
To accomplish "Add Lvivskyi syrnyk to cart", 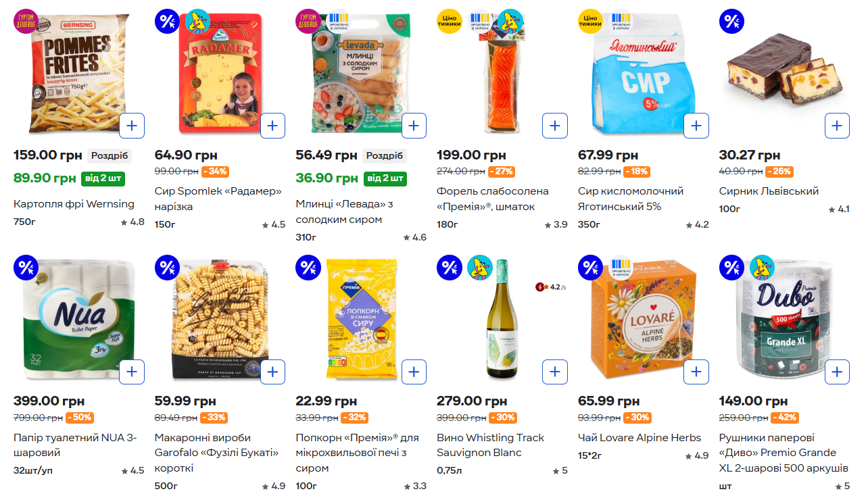I will [837, 126].
